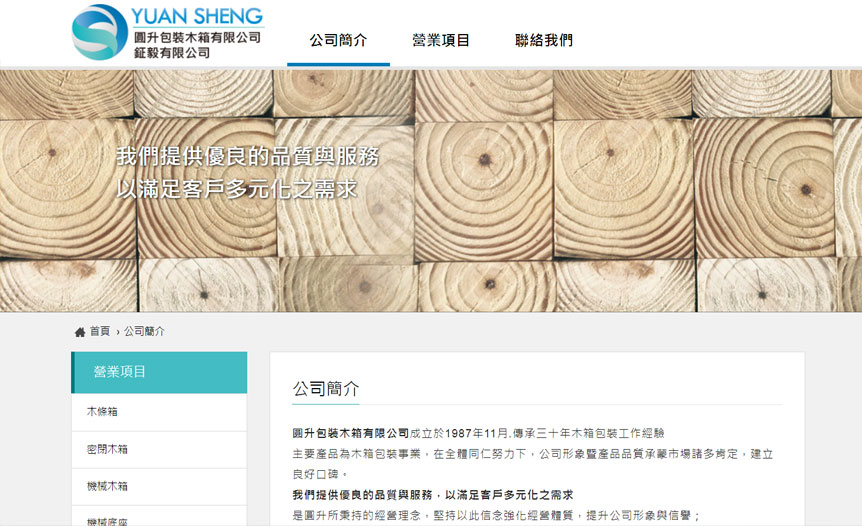Go to 聯絡我們 contact page
Image resolution: width=862 pixels, height=526 pixels.
pyautogui.click(x=544, y=40)
